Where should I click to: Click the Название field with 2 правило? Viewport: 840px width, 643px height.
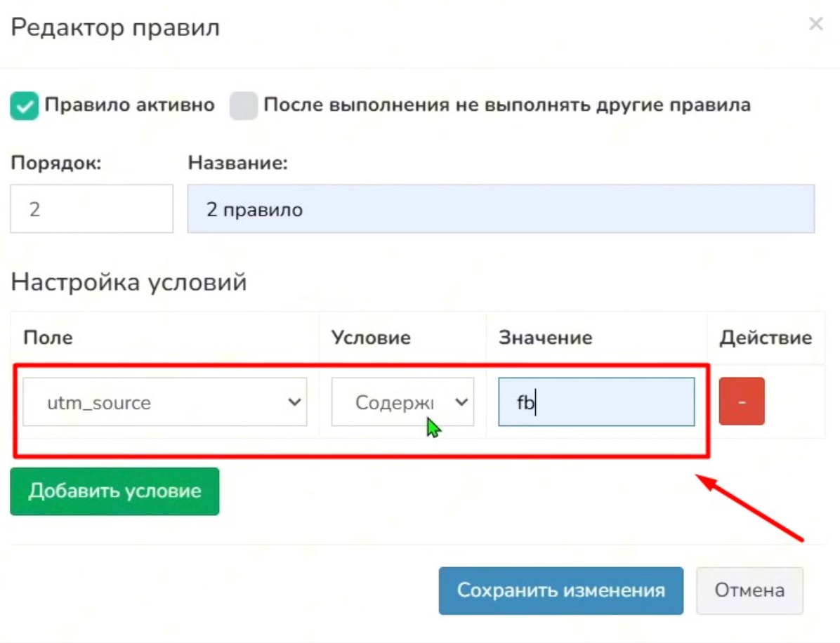500,209
